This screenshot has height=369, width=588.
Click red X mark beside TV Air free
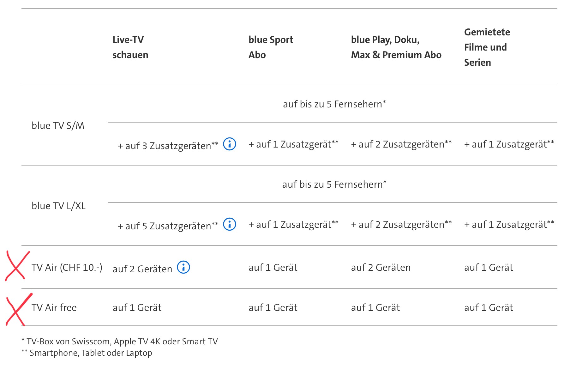point(18,309)
